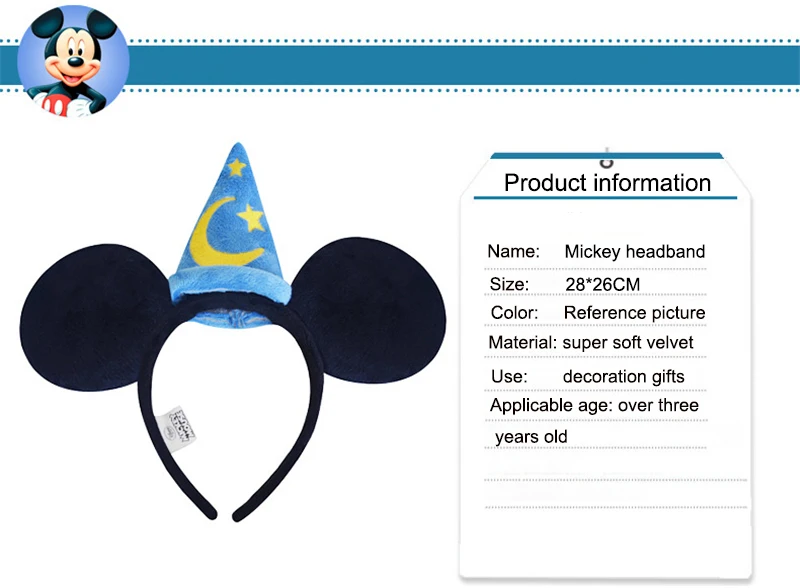This screenshot has height=588, width=800.
Task: Click the decoration gifts use text
Action: (x=623, y=377)
